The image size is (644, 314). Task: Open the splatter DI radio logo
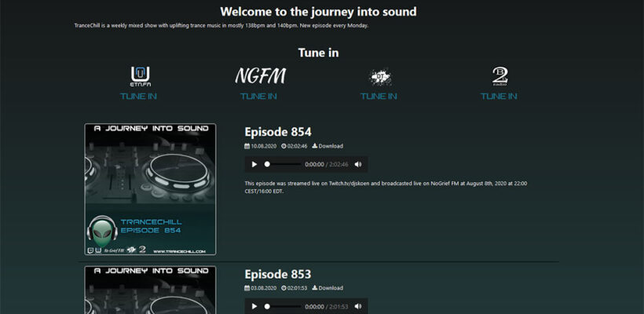[380, 77]
